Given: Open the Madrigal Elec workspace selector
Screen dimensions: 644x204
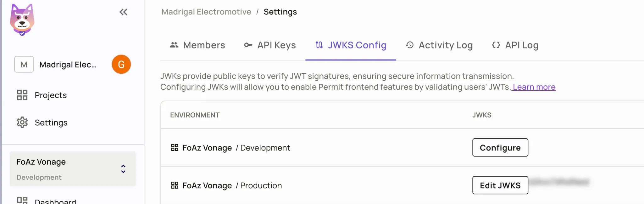Looking at the screenshot, I should pyautogui.click(x=68, y=65).
